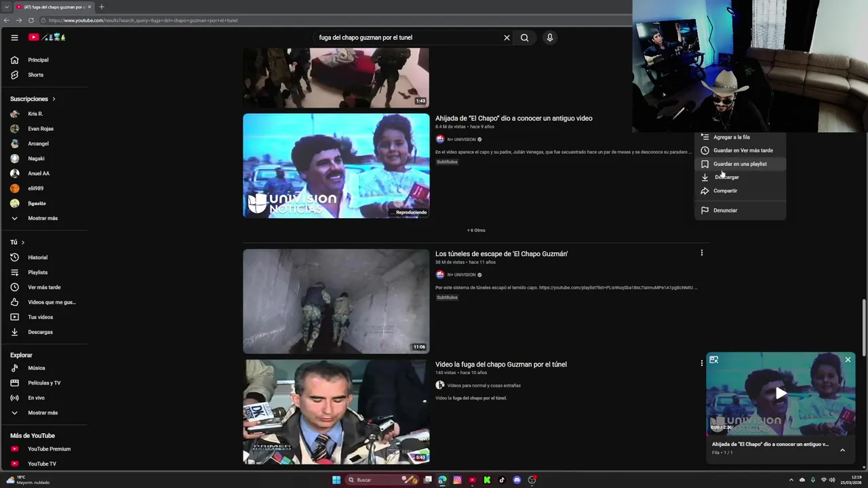Open YouTube TV in sidebar
868x488 pixels.
[43, 464]
